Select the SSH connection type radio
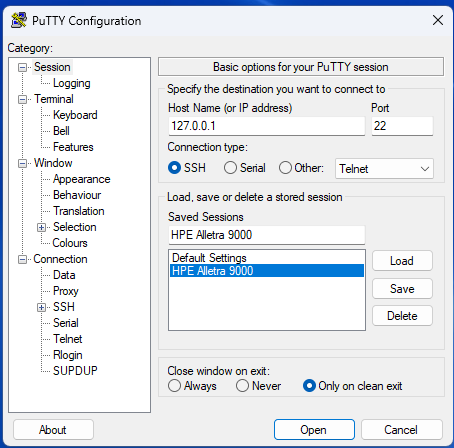This screenshot has height=448, width=454. pos(174,168)
